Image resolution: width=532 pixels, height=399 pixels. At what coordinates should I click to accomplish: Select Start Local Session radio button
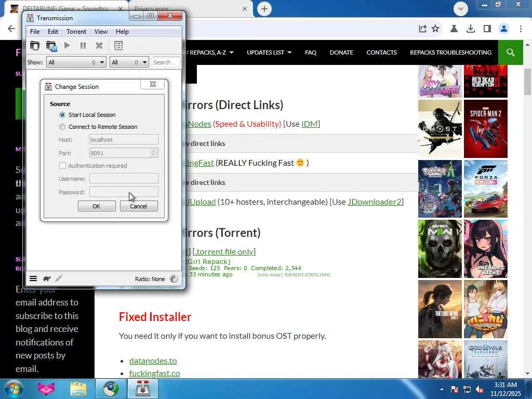coord(62,115)
